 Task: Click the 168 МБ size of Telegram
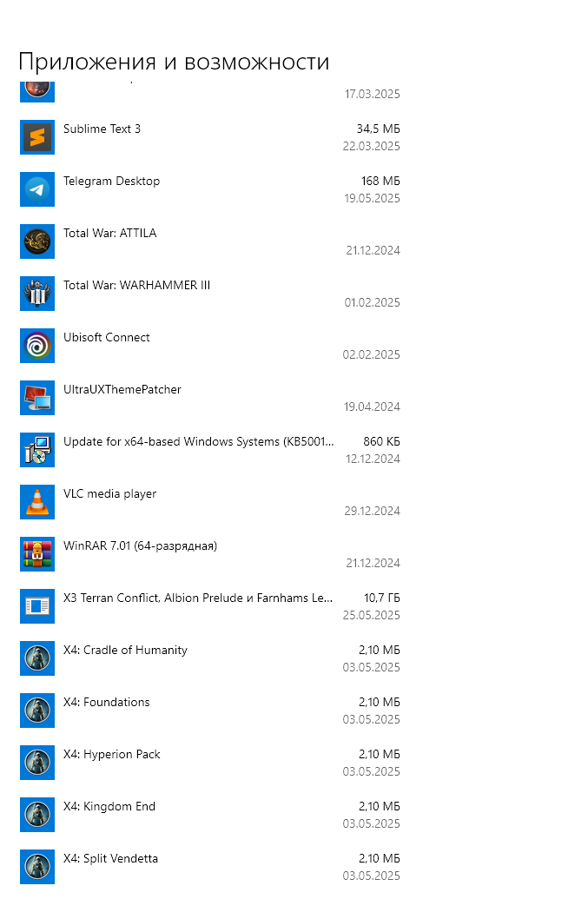(380, 182)
